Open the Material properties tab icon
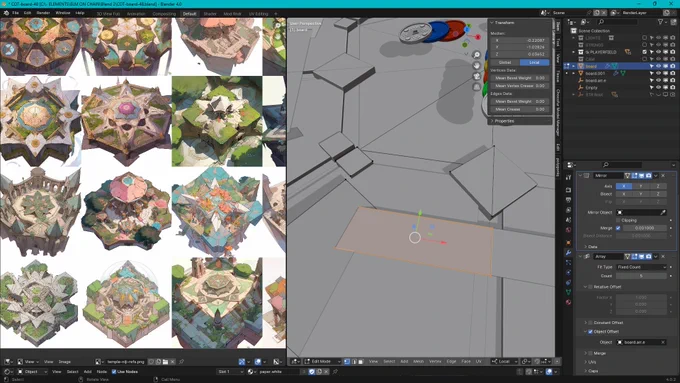This screenshot has height=383, width=680. [x=568, y=302]
